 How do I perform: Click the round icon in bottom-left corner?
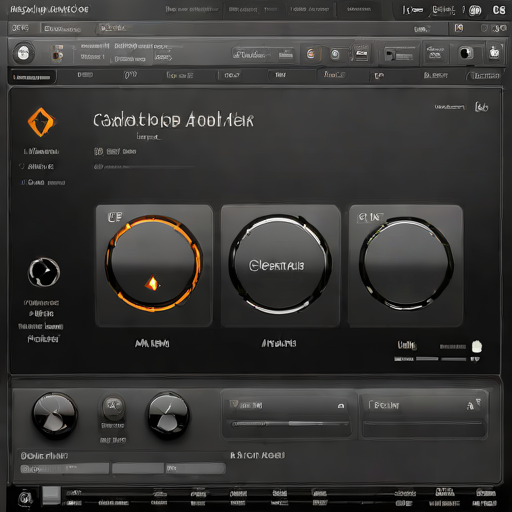[x=25, y=498]
